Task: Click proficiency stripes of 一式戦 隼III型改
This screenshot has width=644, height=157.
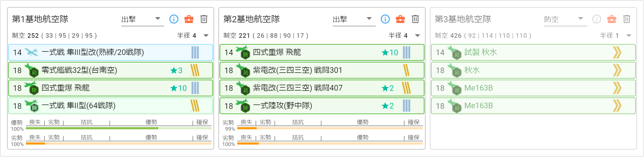Action: [195, 53]
